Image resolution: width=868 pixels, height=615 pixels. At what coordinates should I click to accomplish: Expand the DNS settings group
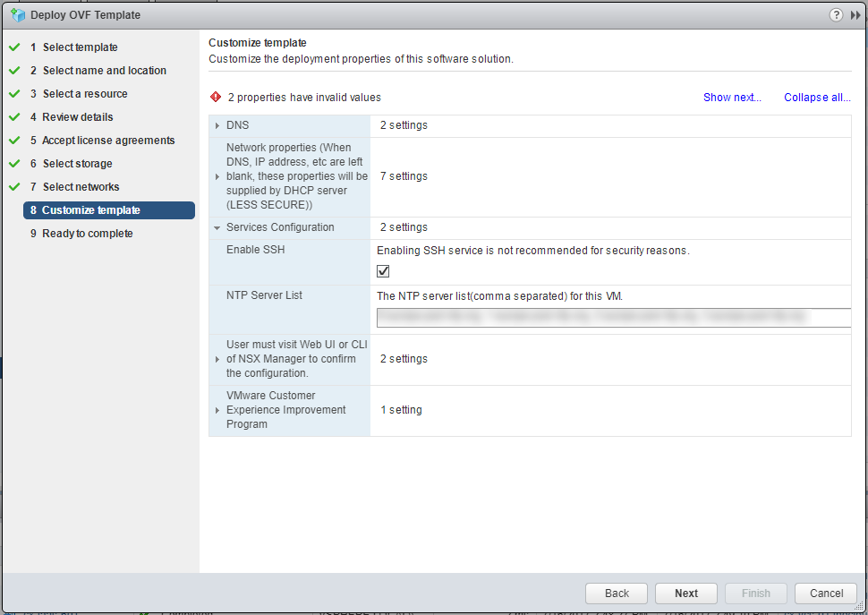pyautogui.click(x=217, y=125)
